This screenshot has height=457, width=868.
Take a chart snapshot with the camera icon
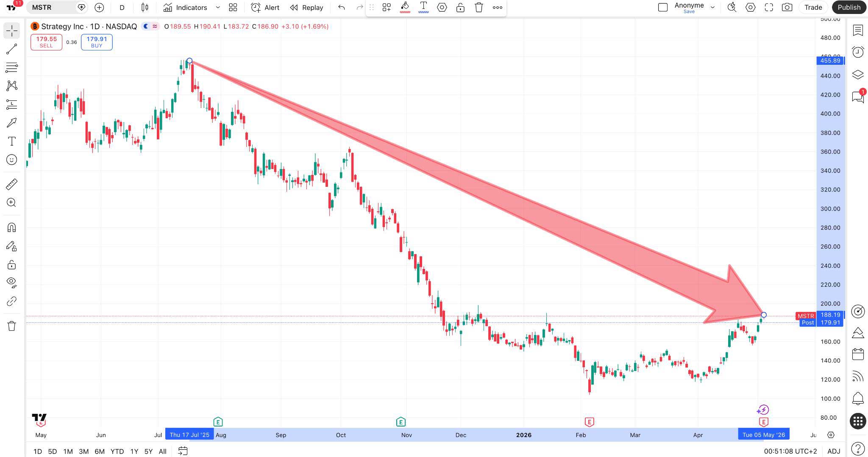pyautogui.click(x=787, y=7)
